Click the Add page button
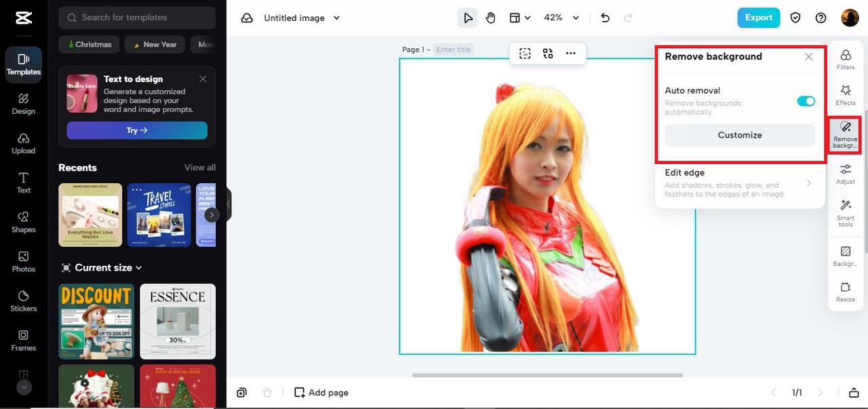This screenshot has width=868, height=409. pyautogui.click(x=321, y=393)
